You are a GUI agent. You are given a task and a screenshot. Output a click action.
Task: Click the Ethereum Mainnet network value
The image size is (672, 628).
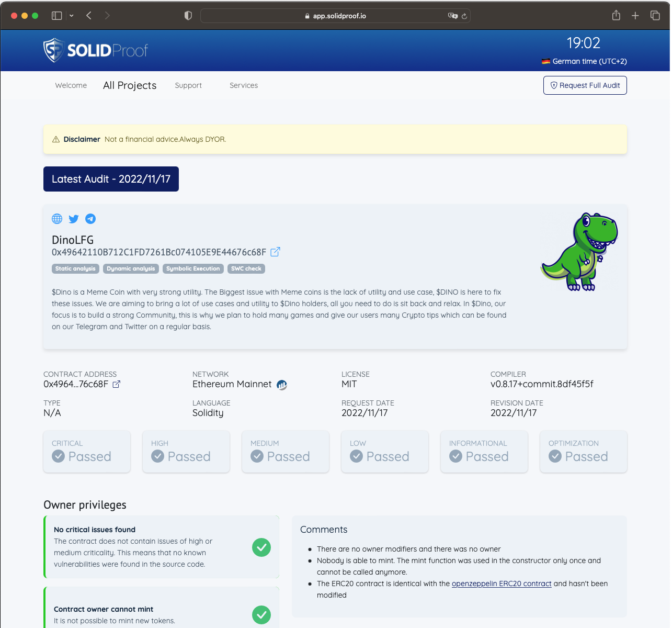232,384
